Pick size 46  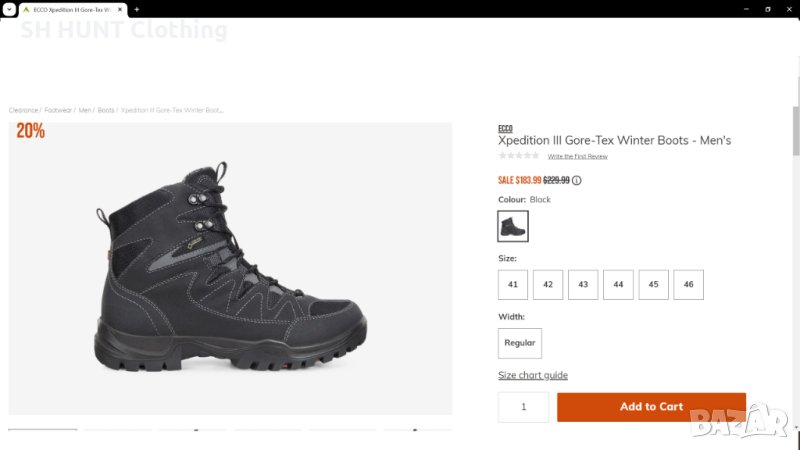pyautogui.click(x=688, y=285)
